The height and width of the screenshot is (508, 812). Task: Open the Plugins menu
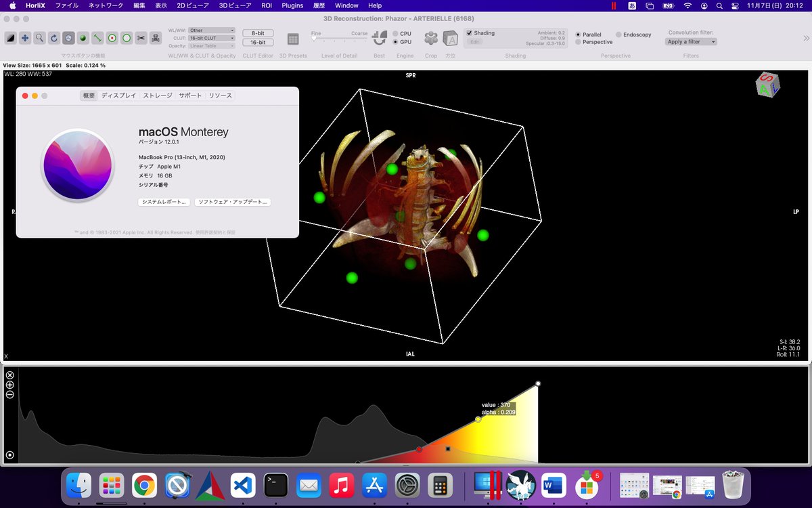pyautogui.click(x=292, y=5)
